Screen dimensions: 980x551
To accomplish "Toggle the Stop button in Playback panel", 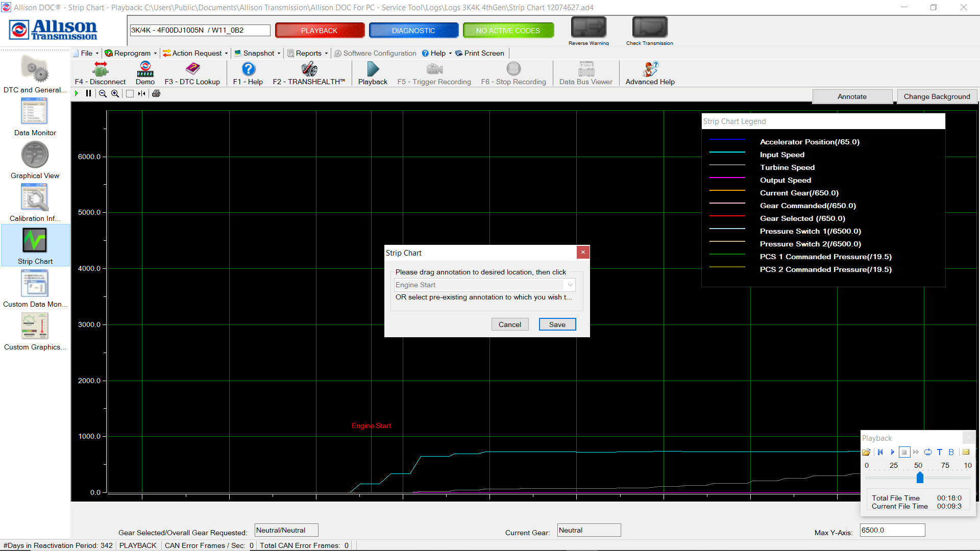I will pyautogui.click(x=904, y=452).
